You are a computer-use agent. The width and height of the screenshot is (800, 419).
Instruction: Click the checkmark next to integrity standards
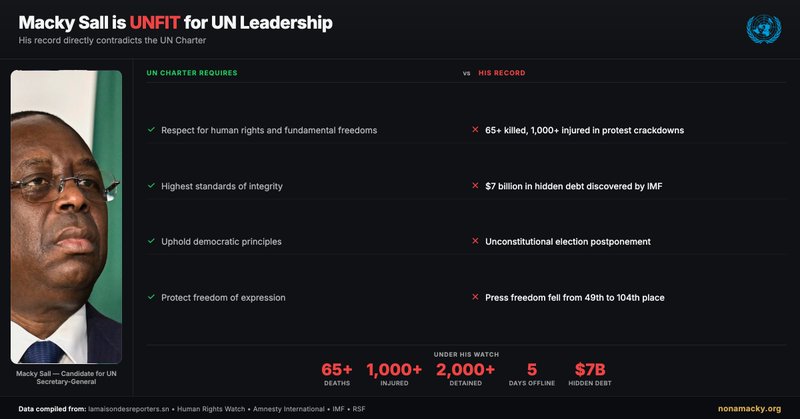150,186
